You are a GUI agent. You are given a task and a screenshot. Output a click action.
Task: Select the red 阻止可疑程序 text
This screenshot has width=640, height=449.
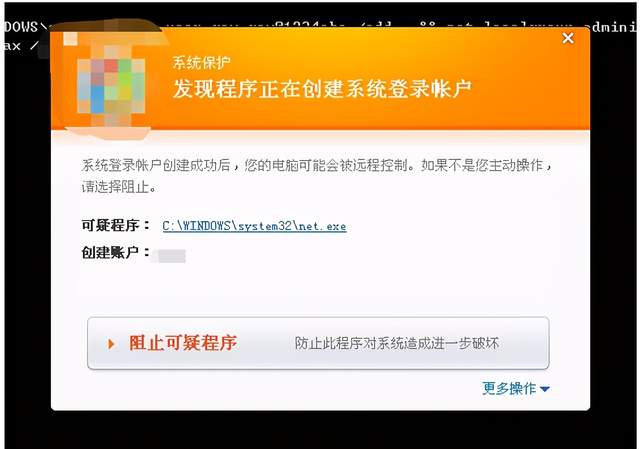183,343
